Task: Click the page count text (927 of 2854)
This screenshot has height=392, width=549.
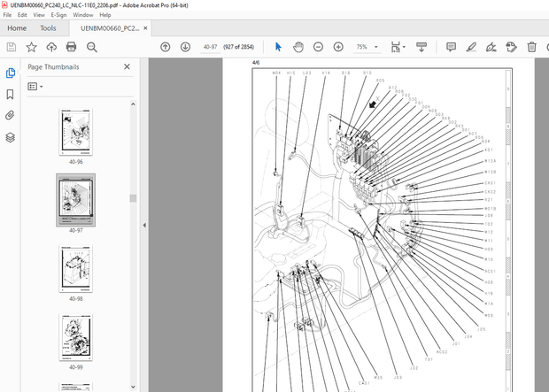Action: tap(238, 47)
